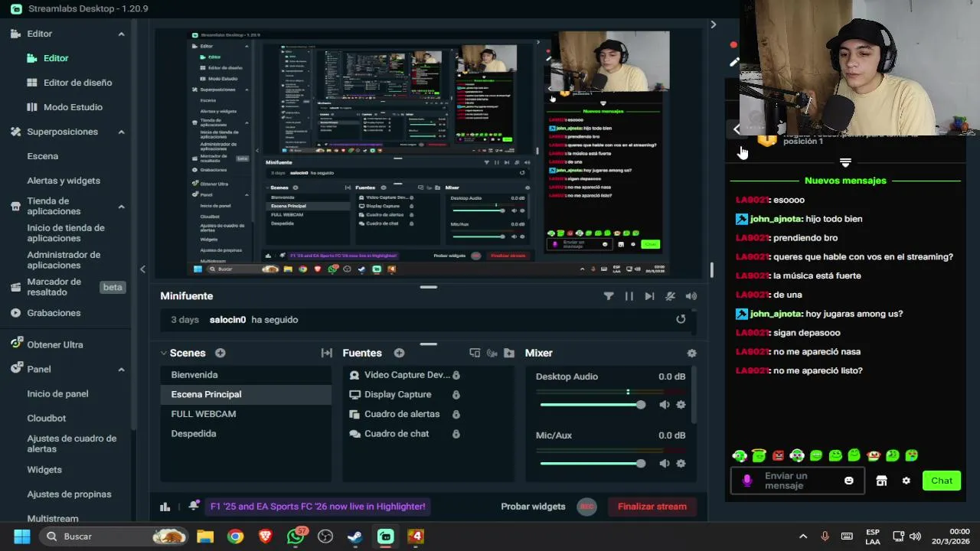Toggle lock on Display Capture source
980x551 pixels.
coord(456,395)
